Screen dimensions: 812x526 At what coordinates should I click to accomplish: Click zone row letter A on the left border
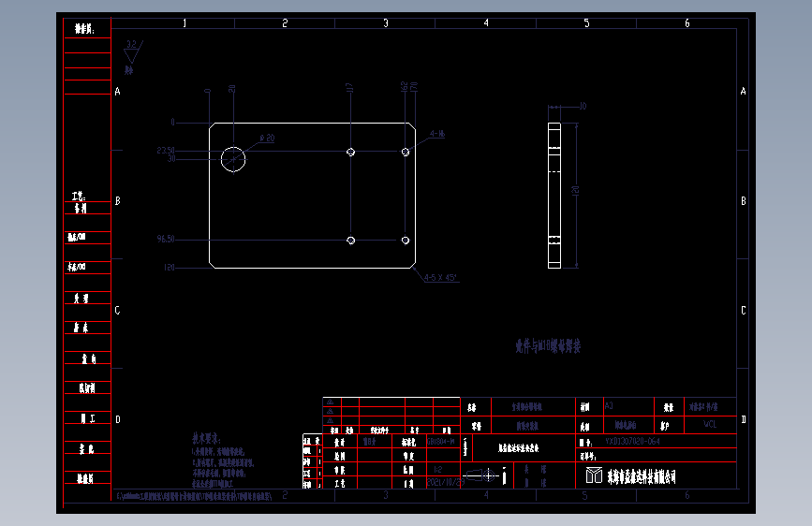pyautogui.click(x=118, y=92)
